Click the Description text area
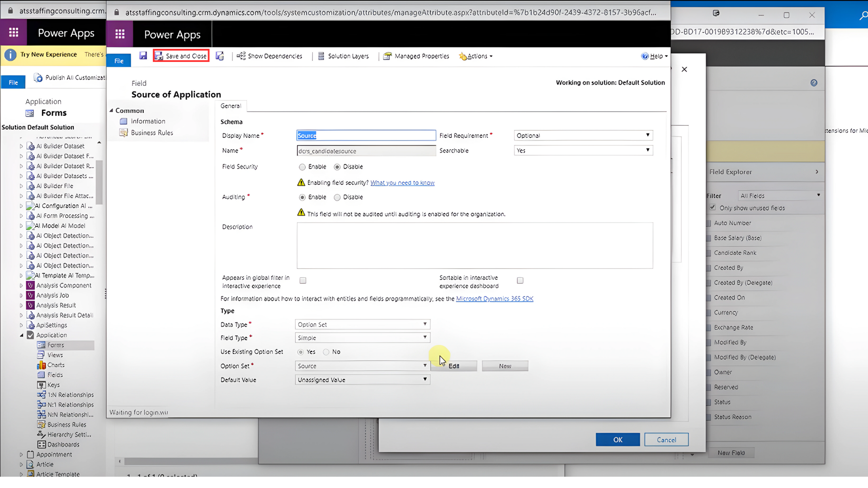868x488 pixels. (x=475, y=245)
